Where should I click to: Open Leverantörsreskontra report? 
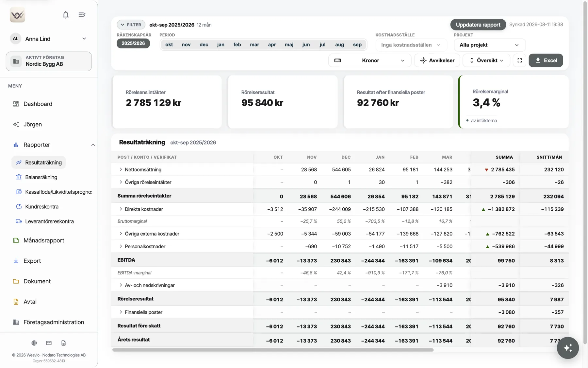pyautogui.click(x=49, y=221)
